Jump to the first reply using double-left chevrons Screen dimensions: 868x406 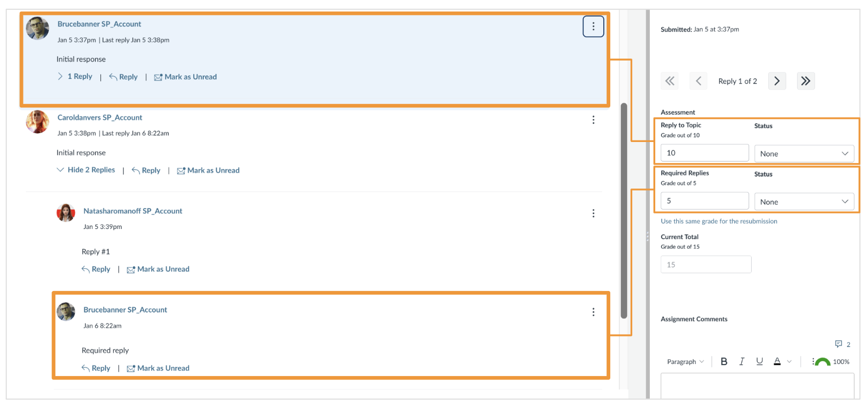click(x=669, y=80)
